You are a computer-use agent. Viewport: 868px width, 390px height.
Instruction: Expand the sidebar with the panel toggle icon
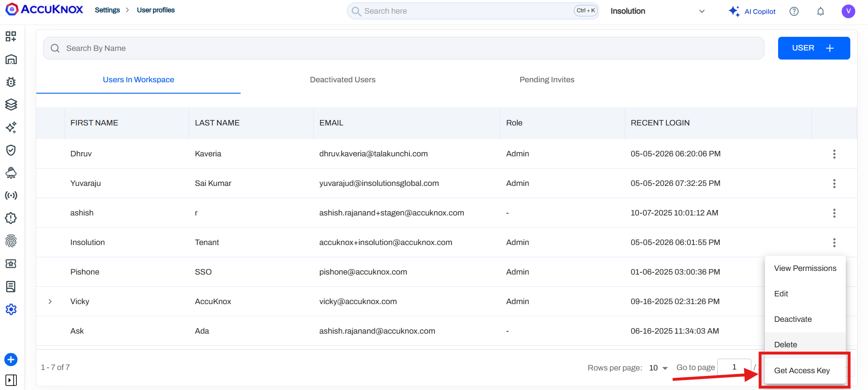point(11,380)
